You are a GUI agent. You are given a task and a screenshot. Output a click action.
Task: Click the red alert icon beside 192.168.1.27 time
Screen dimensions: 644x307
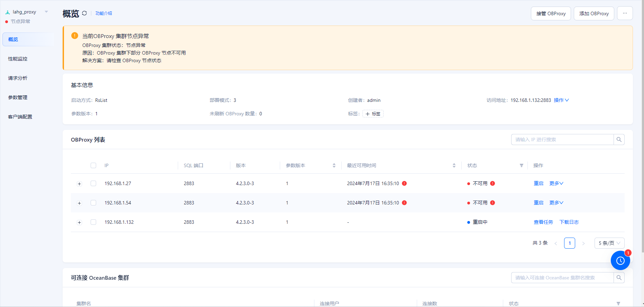click(x=404, y=183)
